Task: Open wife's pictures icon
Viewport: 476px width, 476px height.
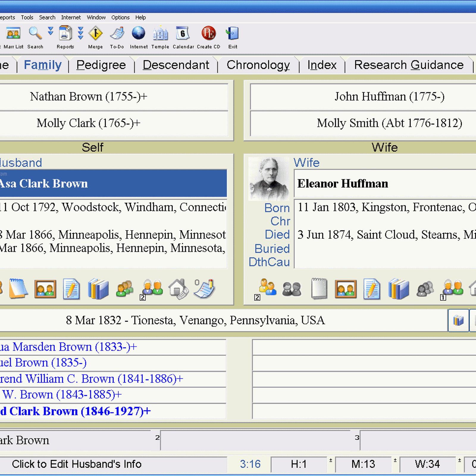Action: (x=346, y=289)
